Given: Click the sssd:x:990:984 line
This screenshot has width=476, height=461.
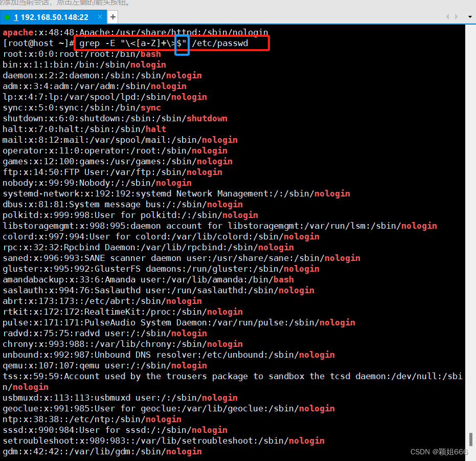Looking at the screenshot, I should (x=115, y=430).
